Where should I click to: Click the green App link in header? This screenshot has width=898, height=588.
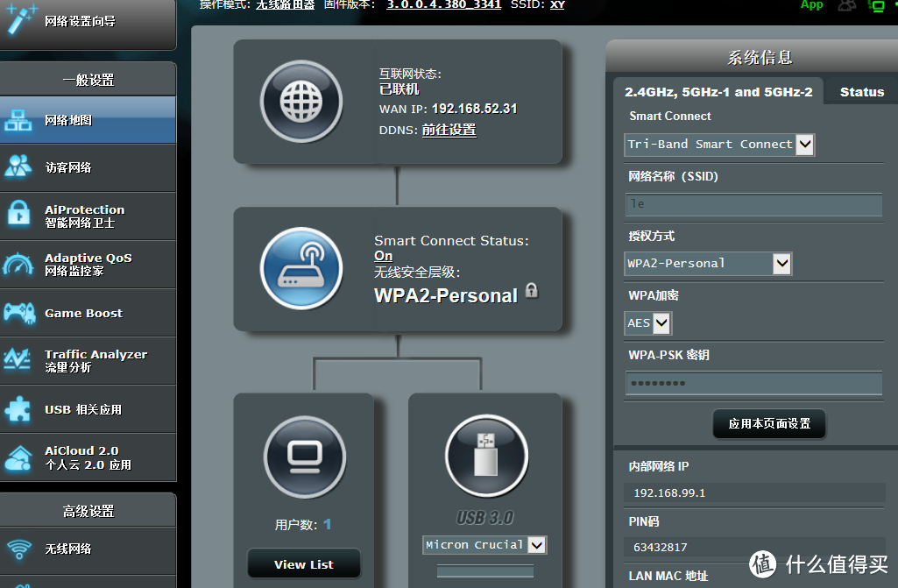click(811, 4)
